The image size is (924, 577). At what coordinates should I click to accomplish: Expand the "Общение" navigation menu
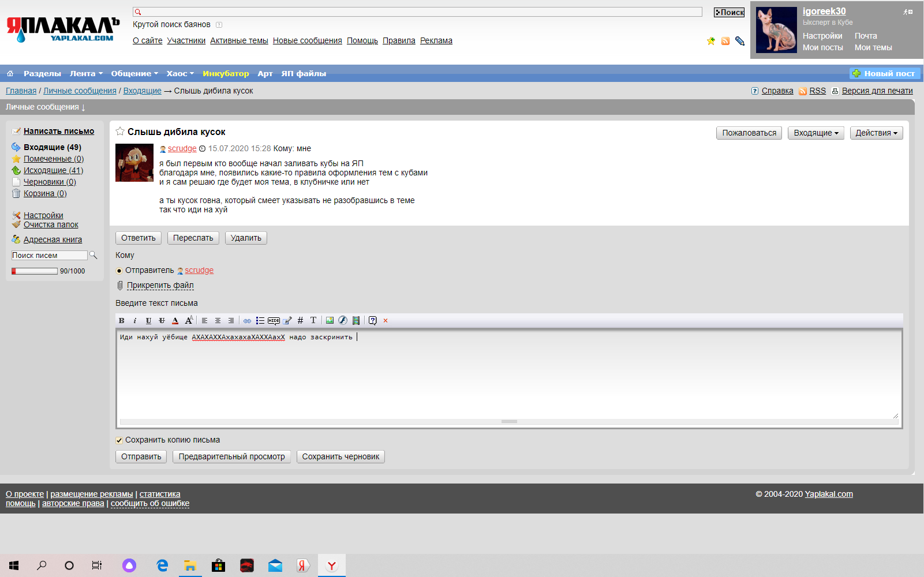point(134,73)
